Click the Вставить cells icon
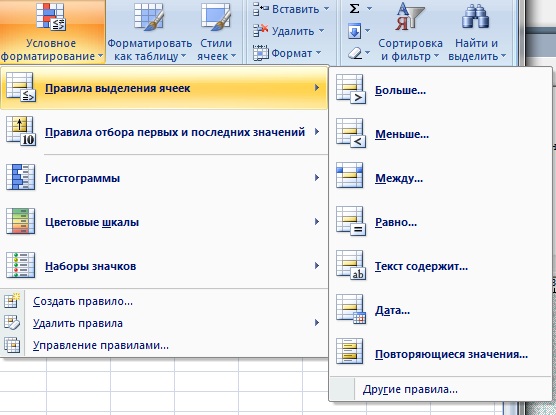The width and height of the screenshot is (556, 415). click(x=261, y=9)
